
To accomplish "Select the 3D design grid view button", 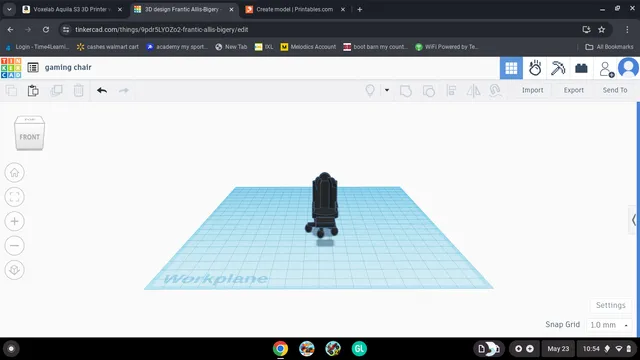I will pos(511,68).
